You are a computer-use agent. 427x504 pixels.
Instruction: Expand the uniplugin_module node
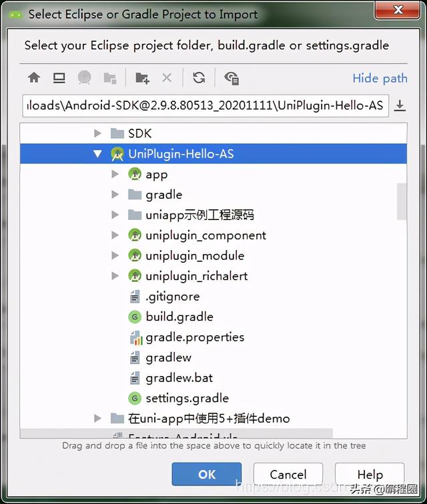[115, 255]
